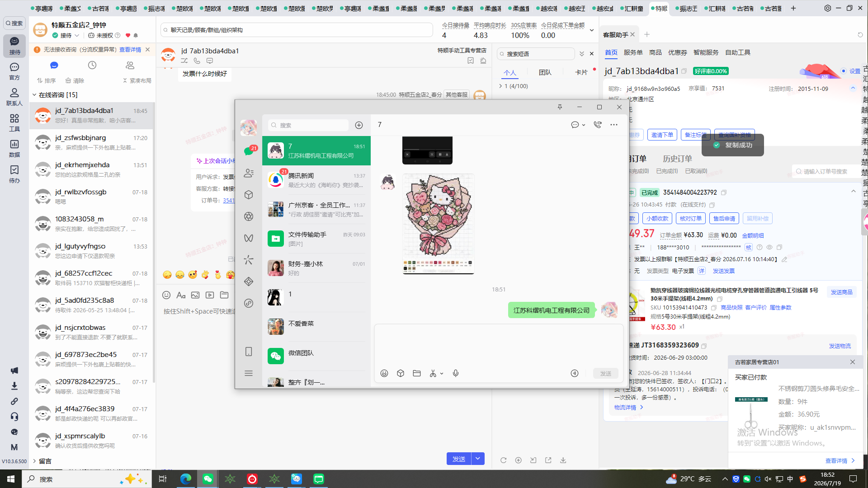Click the link icon in the left sidebar

(14, 401)
